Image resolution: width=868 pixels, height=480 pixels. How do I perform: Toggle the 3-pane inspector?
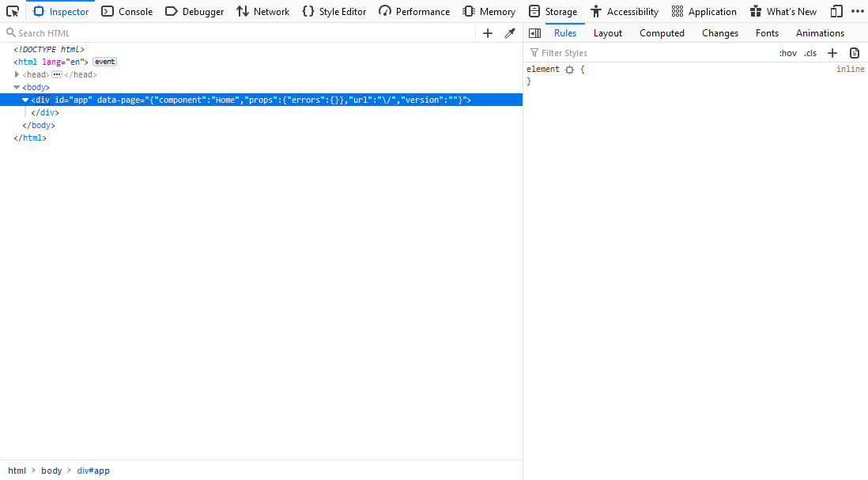click(x=534, y=32)
